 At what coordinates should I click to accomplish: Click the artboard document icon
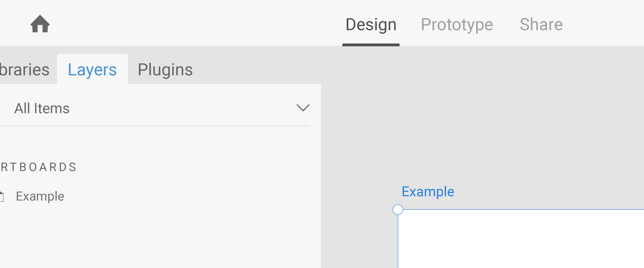(x=2, y=196)
